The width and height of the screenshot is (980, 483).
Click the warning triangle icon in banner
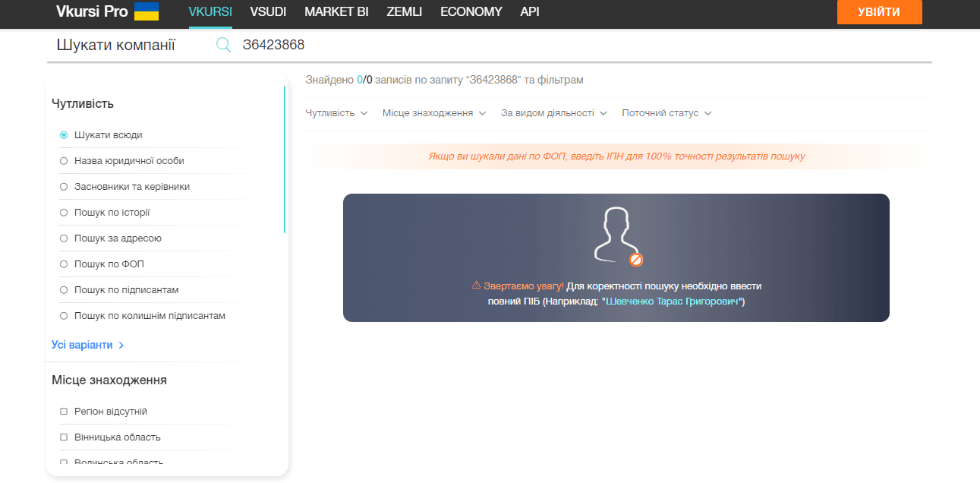(x=477, y=286)
